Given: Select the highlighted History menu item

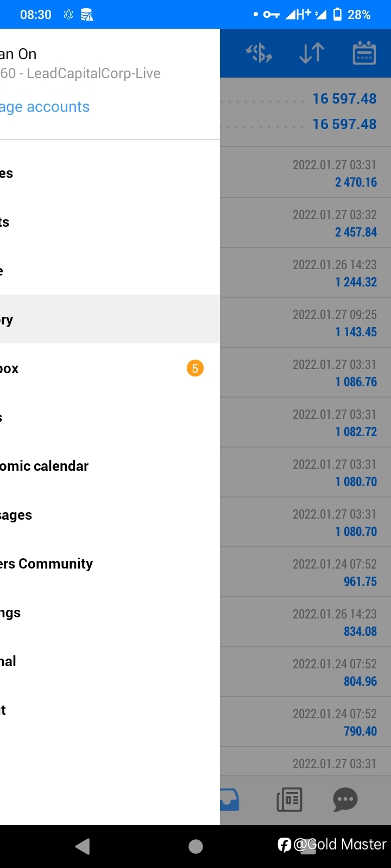Looking at the screenshot, I should click(110, 320).
